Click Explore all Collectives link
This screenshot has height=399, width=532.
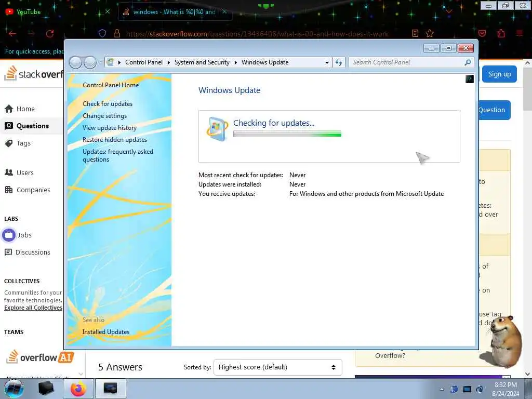click(33, 308)
